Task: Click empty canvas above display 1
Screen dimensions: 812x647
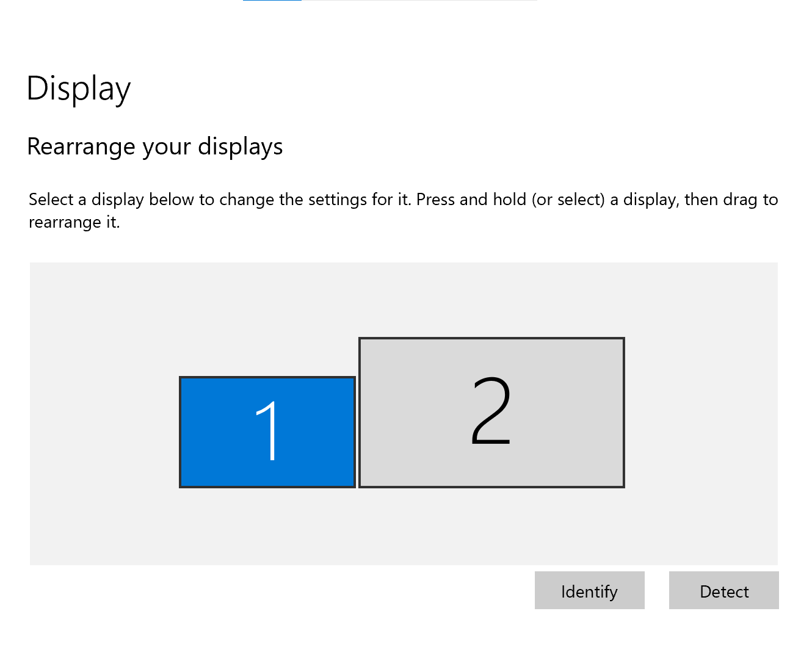Action: [x=267, y=317]
